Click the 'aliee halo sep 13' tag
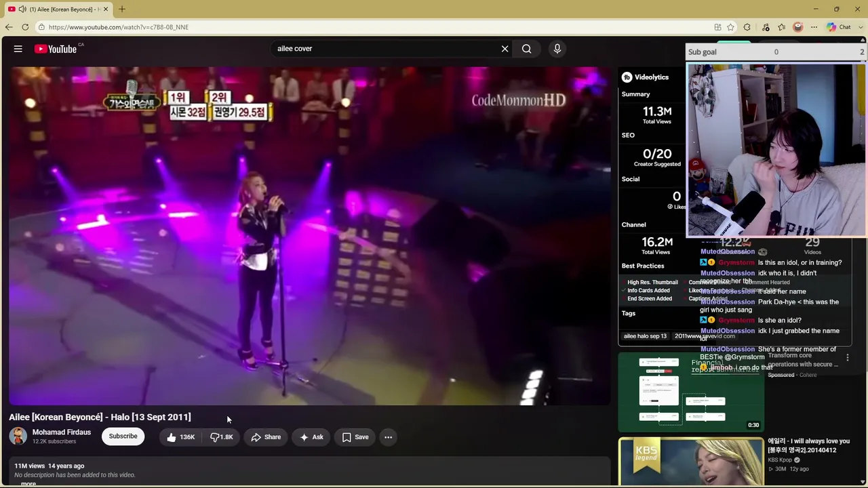This screenshot has width=868, height=488. pos(645,336)
